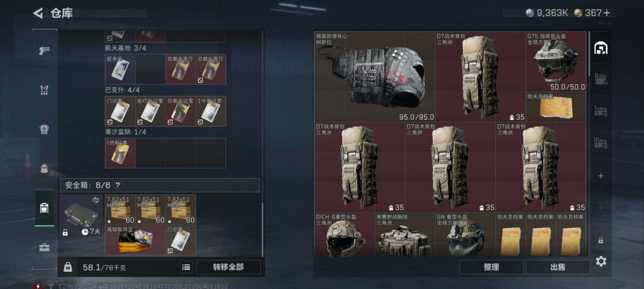Click the stash panel vertical scrollbar
This screenshot has width=644, height=289.
[589, 54]
